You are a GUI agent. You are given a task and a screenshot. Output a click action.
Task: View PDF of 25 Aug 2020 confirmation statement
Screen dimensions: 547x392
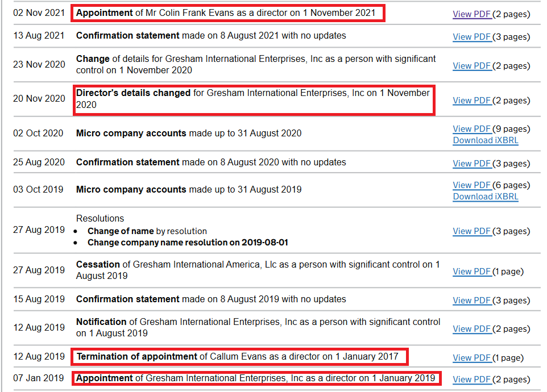point(472,164)
